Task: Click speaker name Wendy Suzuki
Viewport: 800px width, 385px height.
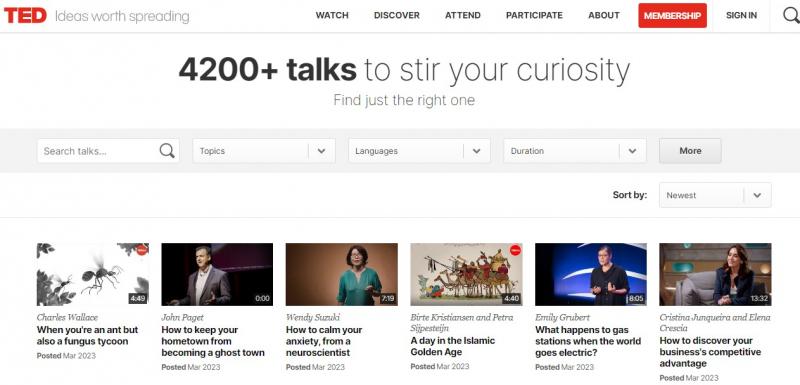Action: pyautogui.click(x=313, y=317)
